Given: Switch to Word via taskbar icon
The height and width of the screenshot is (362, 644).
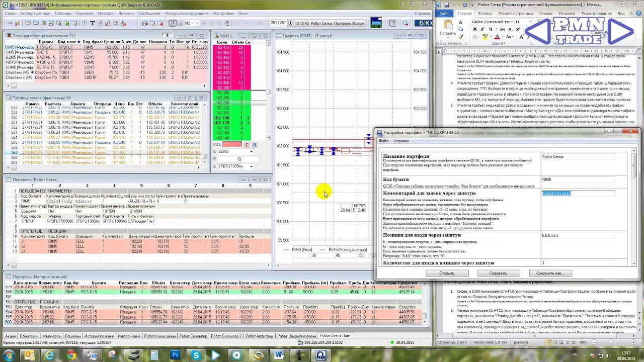Looking at the screenshot, I should coord(279,355).
